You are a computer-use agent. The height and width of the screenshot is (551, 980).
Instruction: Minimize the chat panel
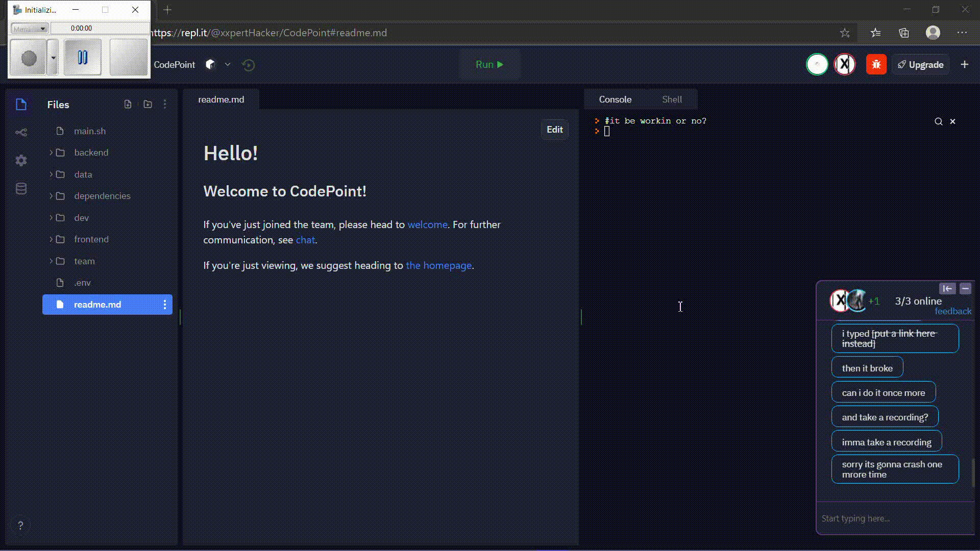click(x=965, y=289)
